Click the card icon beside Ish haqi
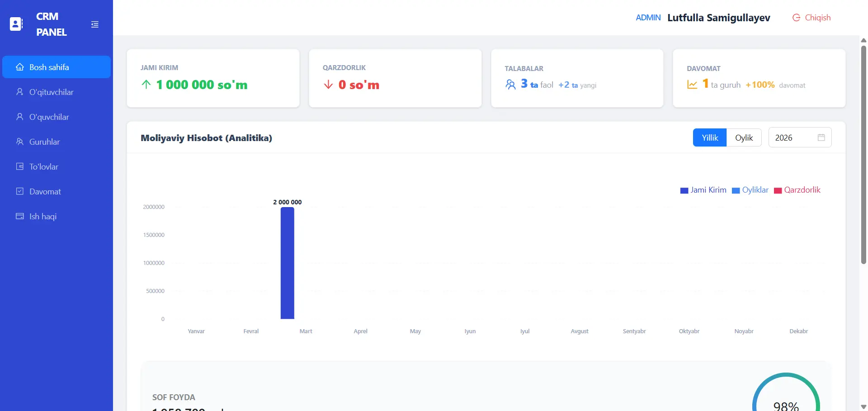Screen dimensions: 868x411 20,217
